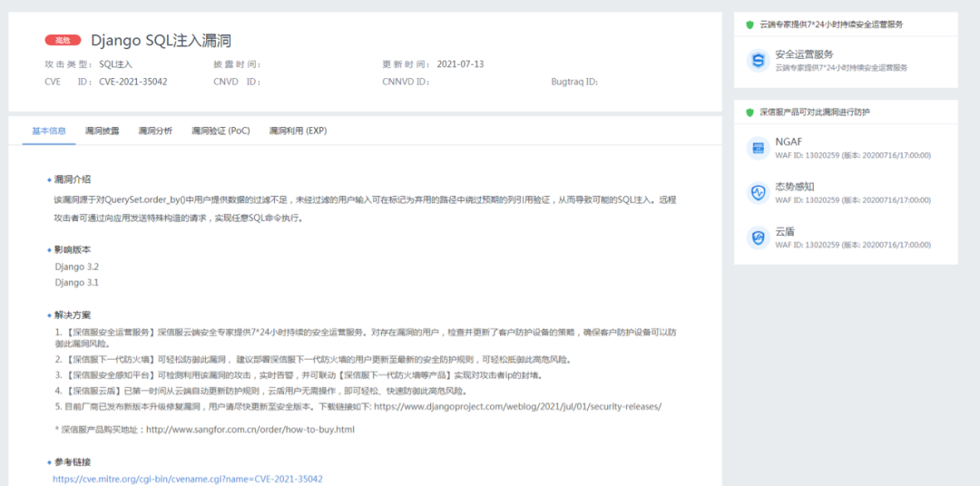Click the 云盾 shield icon
The width and height of the screenshot is (980, 486).
pyautogui.click(x=758, y=238)
